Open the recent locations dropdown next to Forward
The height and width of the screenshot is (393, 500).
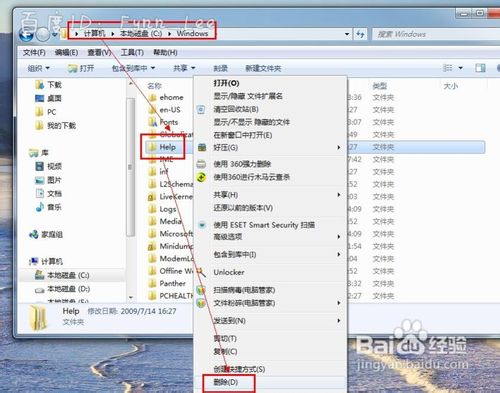55,34
